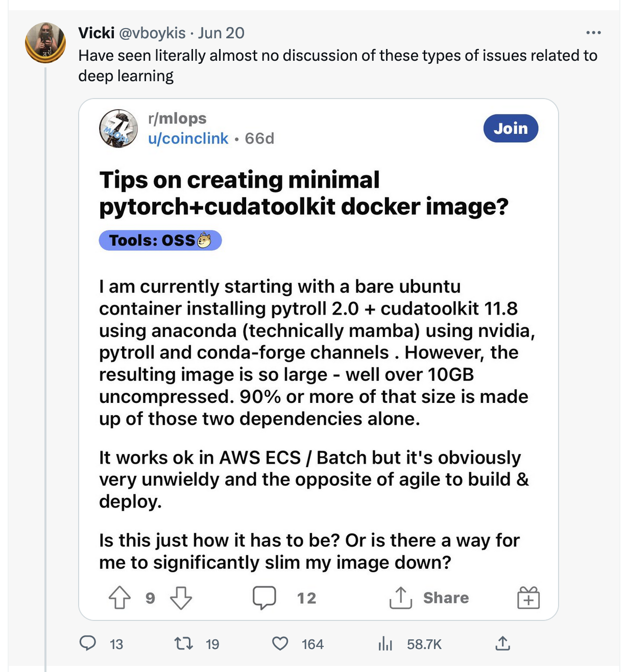Open the tweet's three-dot more menu
The image size is (628, 672).
[593, 33]
